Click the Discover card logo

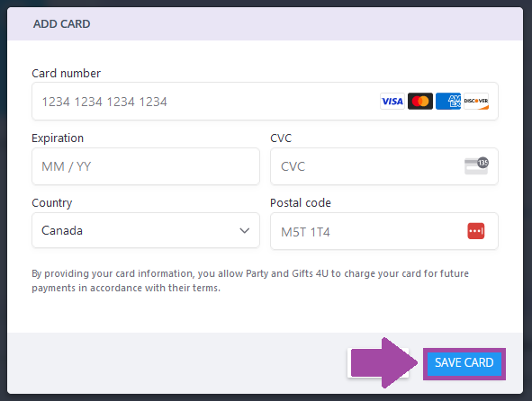(476, 101)
